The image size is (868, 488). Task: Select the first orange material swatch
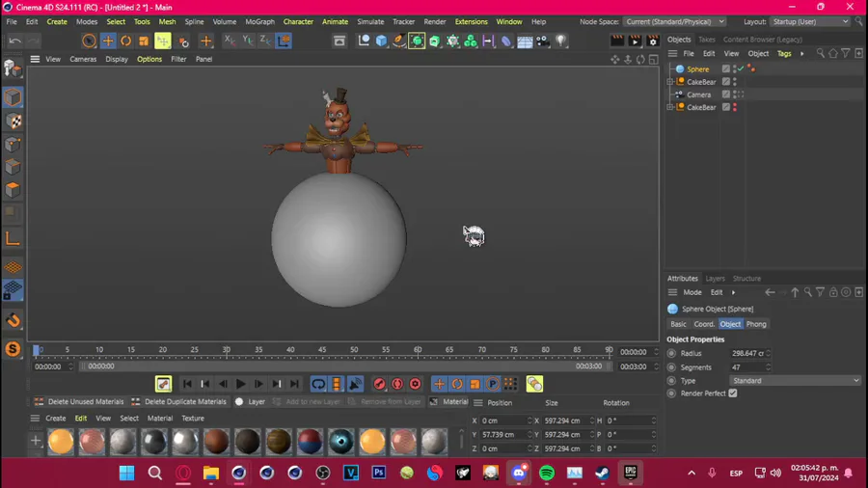tap(61, 442)
